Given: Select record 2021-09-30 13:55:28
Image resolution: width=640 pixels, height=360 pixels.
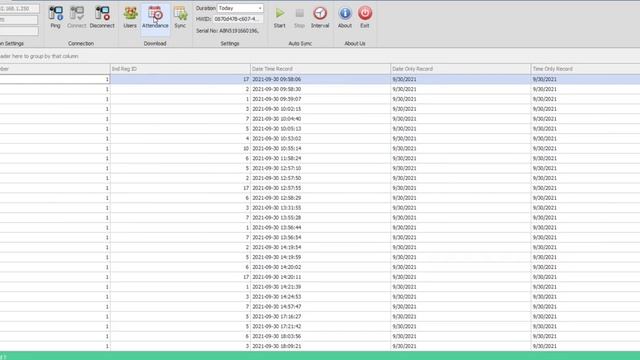Looking at the screenshot, I should tap(320, 218).
